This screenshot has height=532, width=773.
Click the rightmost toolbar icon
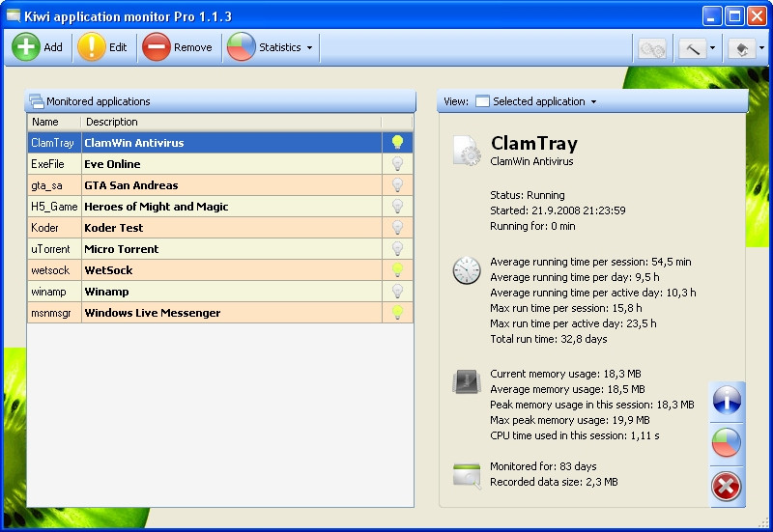742,49
